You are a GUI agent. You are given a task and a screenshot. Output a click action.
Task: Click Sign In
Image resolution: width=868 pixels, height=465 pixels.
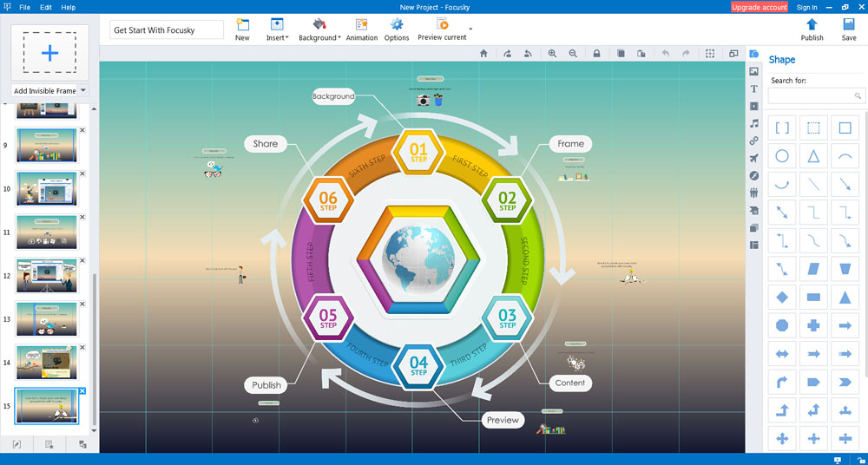806,7
